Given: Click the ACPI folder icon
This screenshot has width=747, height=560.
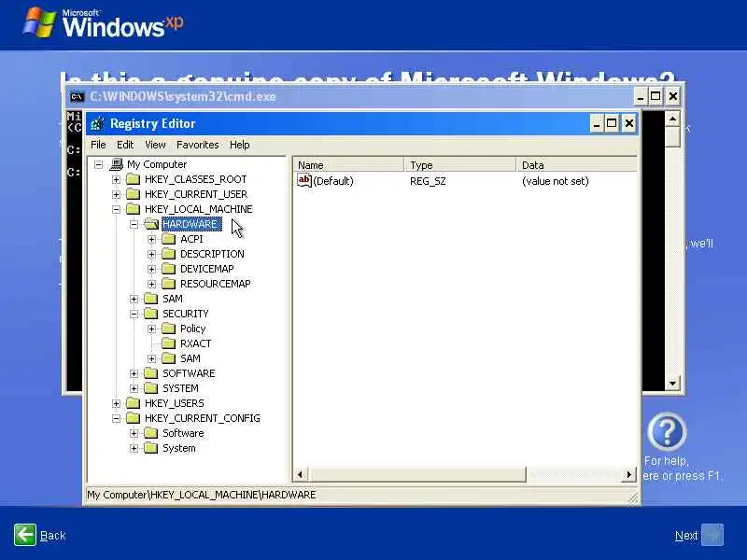Looking at the screenshot, I should pyautogui.click(x=169, y=239).
